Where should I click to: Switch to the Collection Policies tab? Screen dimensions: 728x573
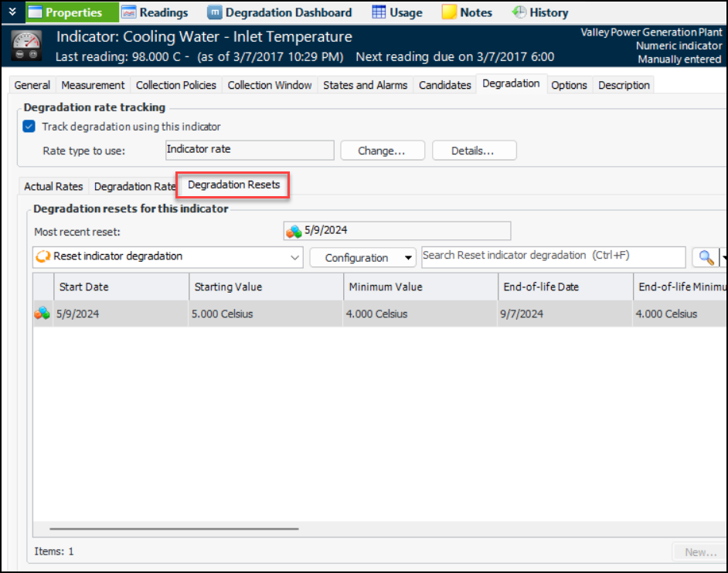point(177,85)
